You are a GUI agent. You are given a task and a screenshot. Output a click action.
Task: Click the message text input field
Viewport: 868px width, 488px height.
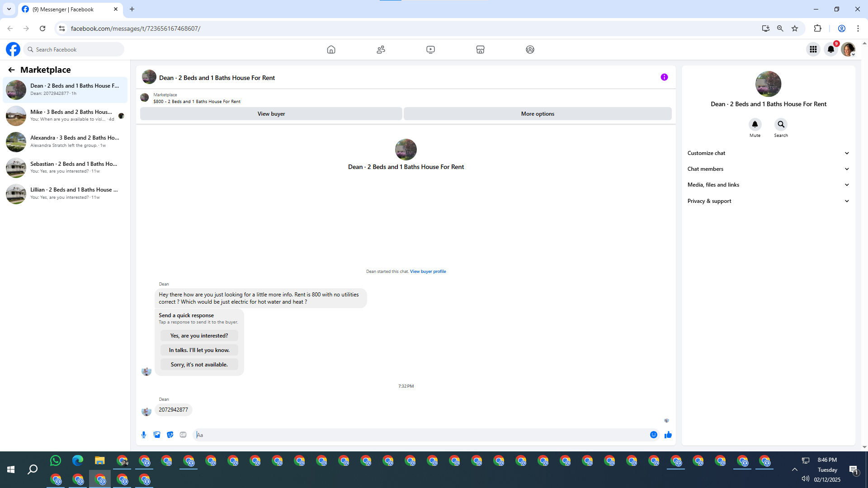pyautogui.click(x=420, y=435)
